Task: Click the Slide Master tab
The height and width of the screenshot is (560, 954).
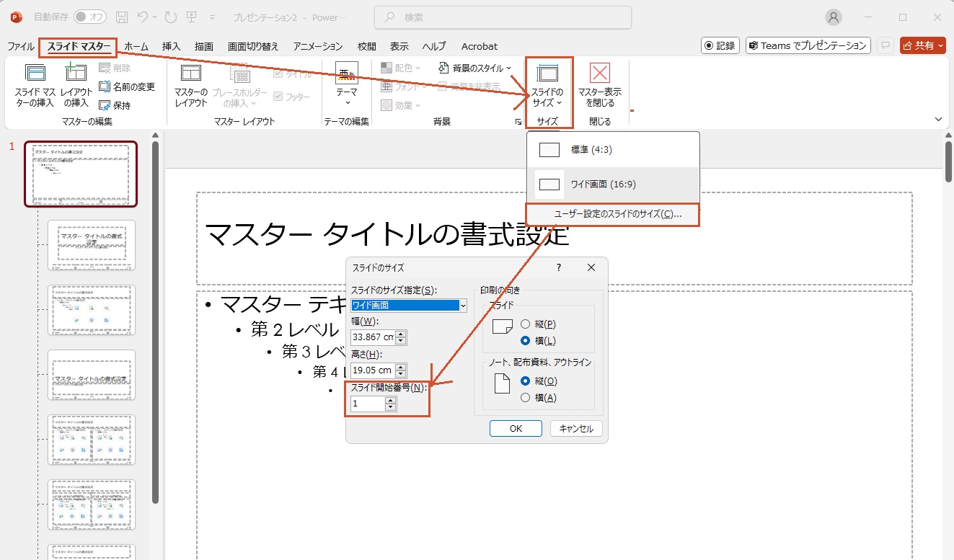Action: [79, 47]
